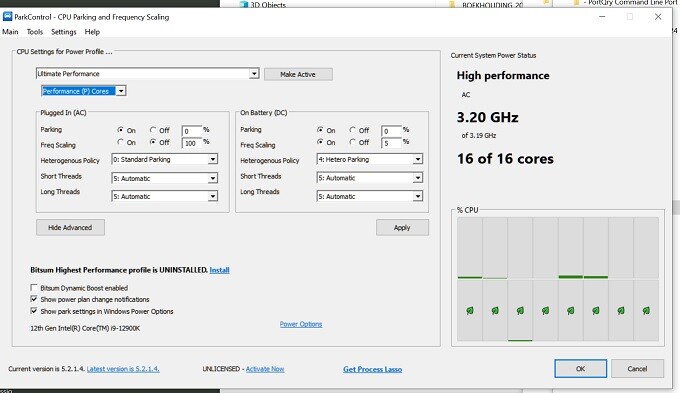Screen dimensions: 680x393
Task: Click the fifth green leaf core icon
Action: (x=571, y=311)
